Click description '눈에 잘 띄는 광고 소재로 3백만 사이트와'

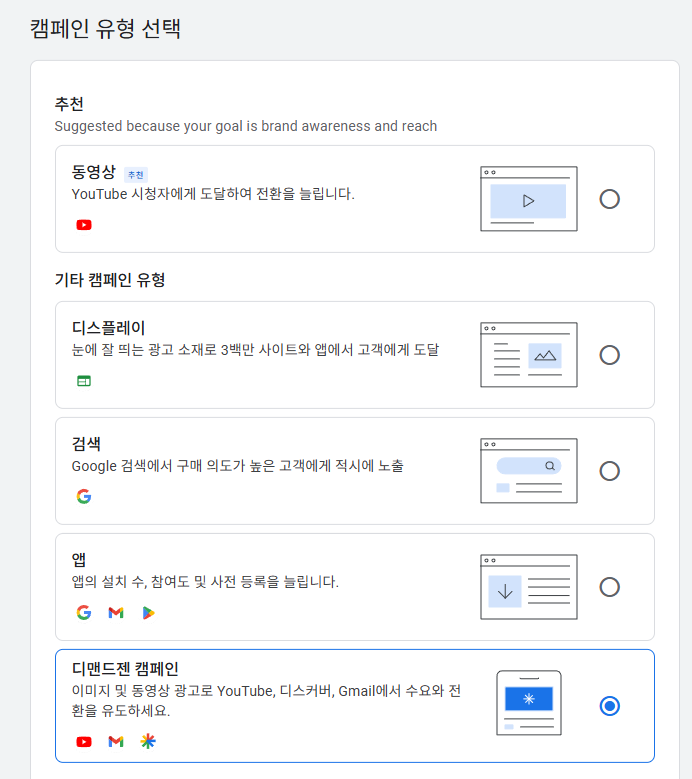[x=191, y=350]
